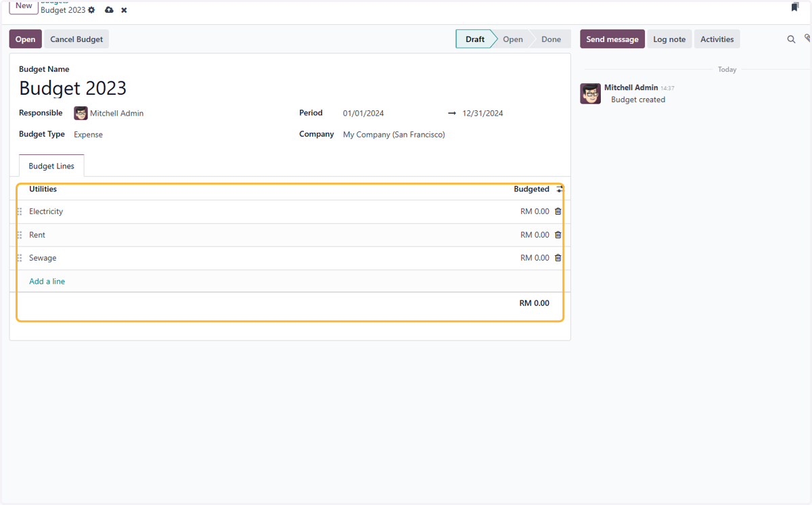Grab the drag handle for Electricity row

(x=20, y=212)
